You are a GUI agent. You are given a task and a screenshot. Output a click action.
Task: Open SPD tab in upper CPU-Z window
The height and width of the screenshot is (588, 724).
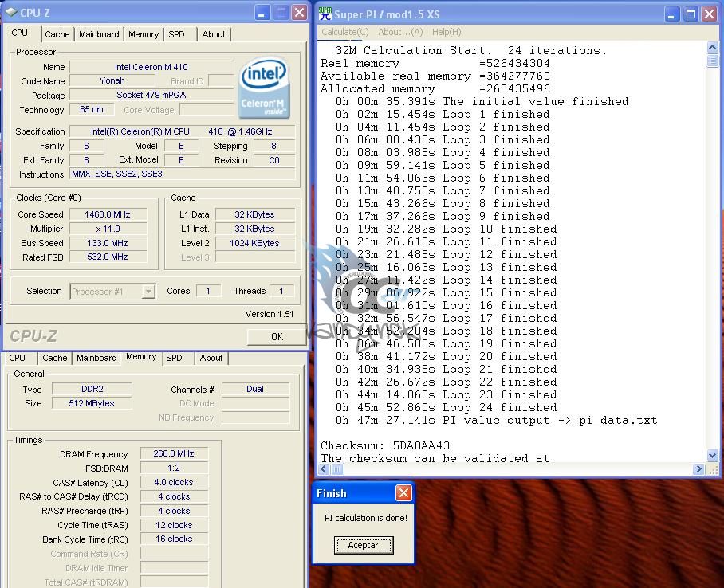pos(176,34)
